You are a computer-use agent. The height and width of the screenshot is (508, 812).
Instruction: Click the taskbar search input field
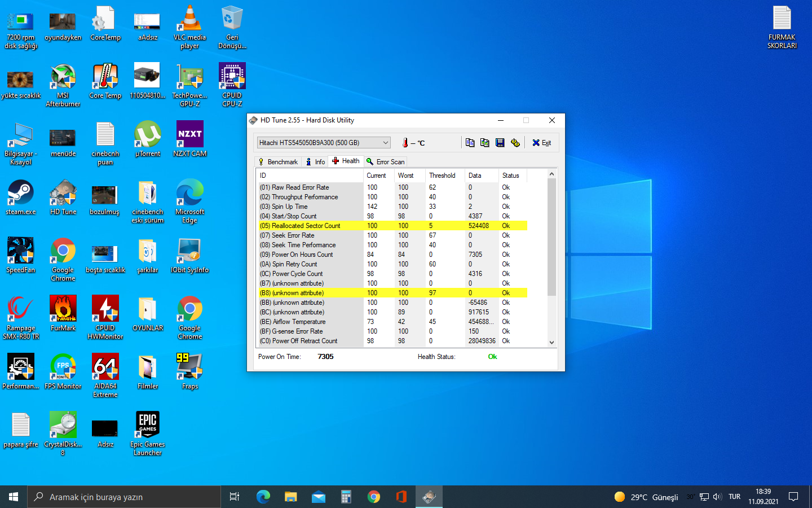[x=124, y=497]
